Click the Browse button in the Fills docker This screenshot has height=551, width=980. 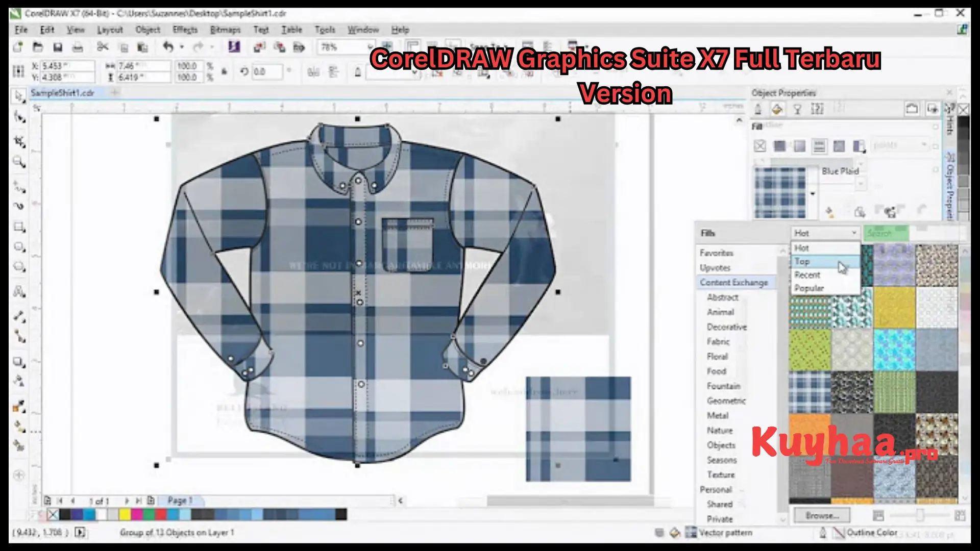tap(821, 515)
